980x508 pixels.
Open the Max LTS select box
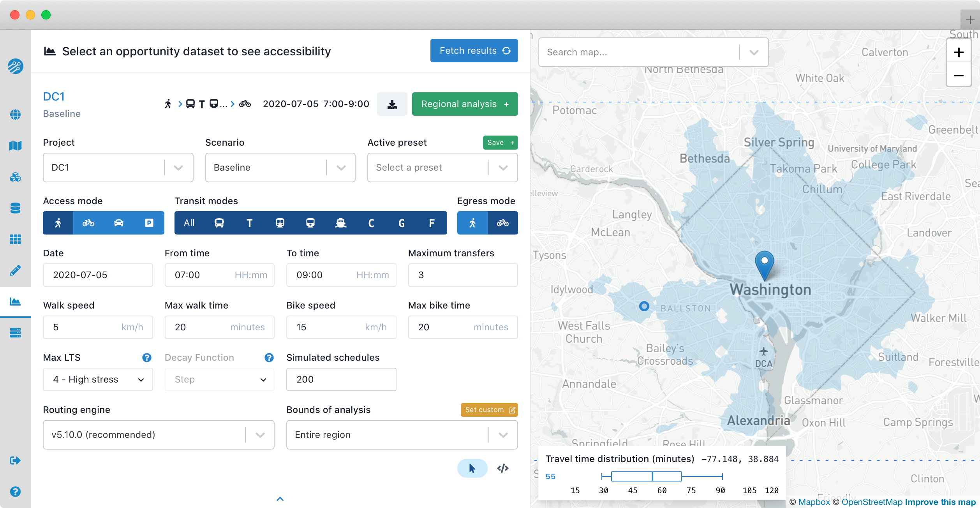click(98, 379)
